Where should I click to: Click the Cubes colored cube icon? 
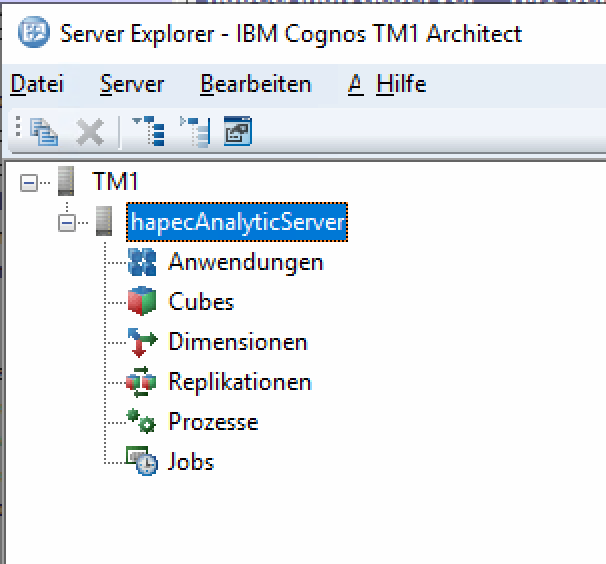click(142, 301)
